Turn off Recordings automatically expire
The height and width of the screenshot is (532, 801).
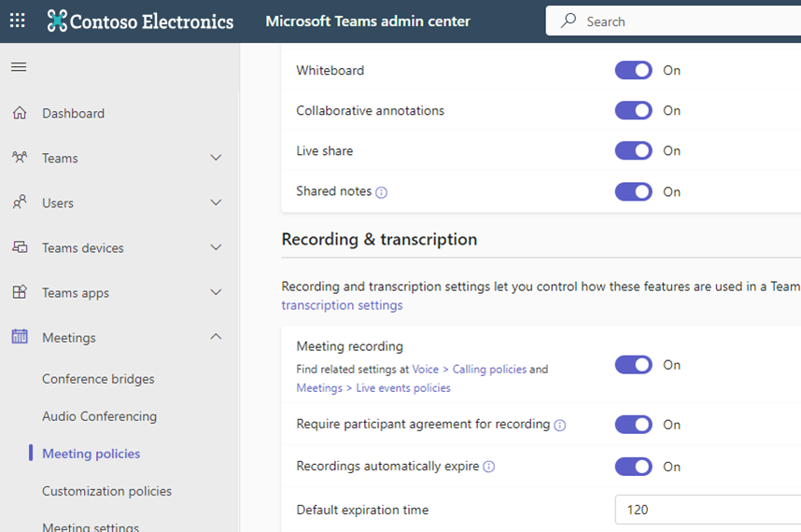[634, 466]
